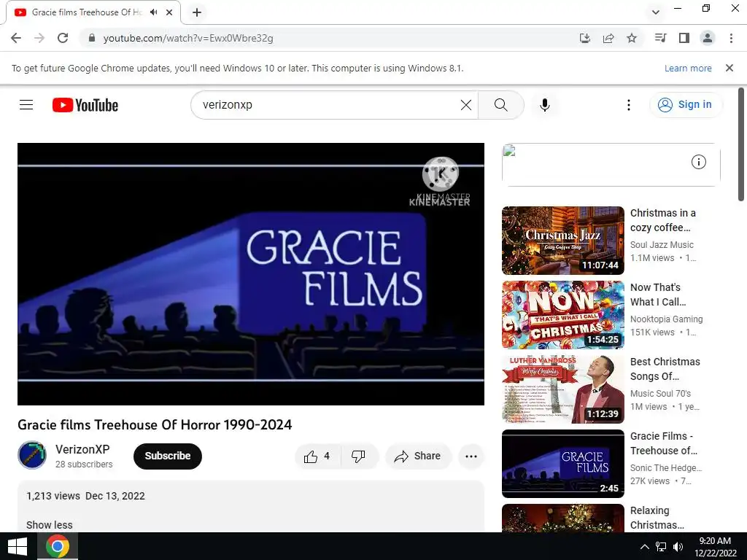The image size is (747, 560).
Task: Open network icon in system tray
Action: click(x=661, y=547)
